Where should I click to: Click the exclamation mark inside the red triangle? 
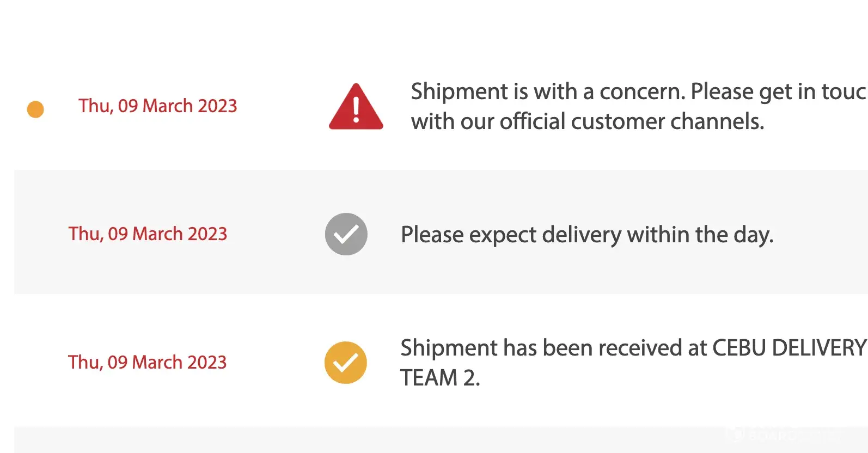pos(356,109)
